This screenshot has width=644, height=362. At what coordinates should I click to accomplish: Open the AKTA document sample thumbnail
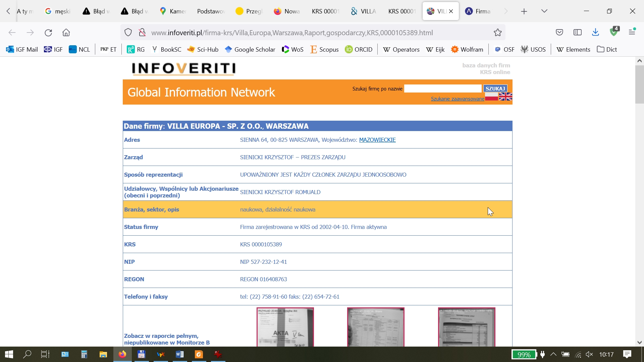pos(285,327)
